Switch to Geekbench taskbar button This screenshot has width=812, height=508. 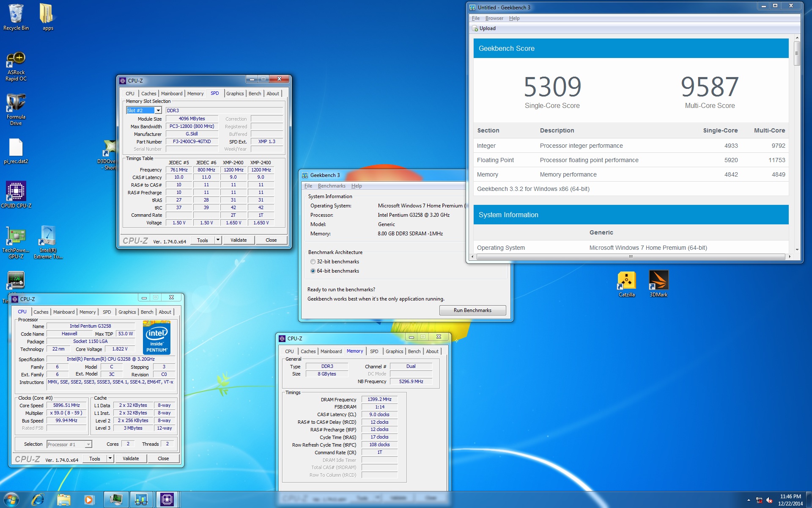[141, 500]
